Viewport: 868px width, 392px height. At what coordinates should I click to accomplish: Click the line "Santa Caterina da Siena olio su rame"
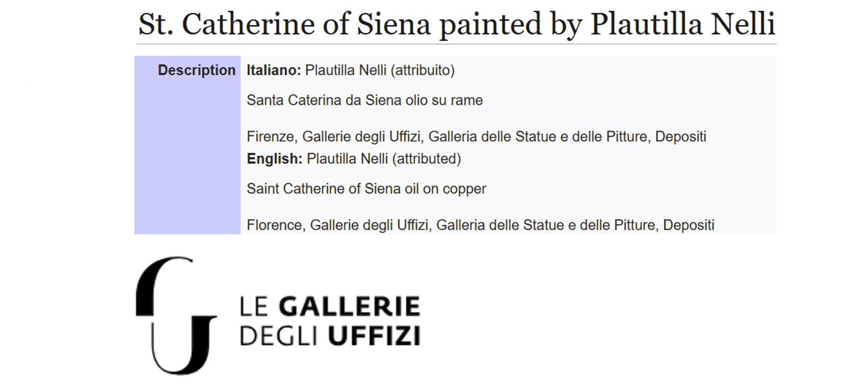[x=365, y=100]
